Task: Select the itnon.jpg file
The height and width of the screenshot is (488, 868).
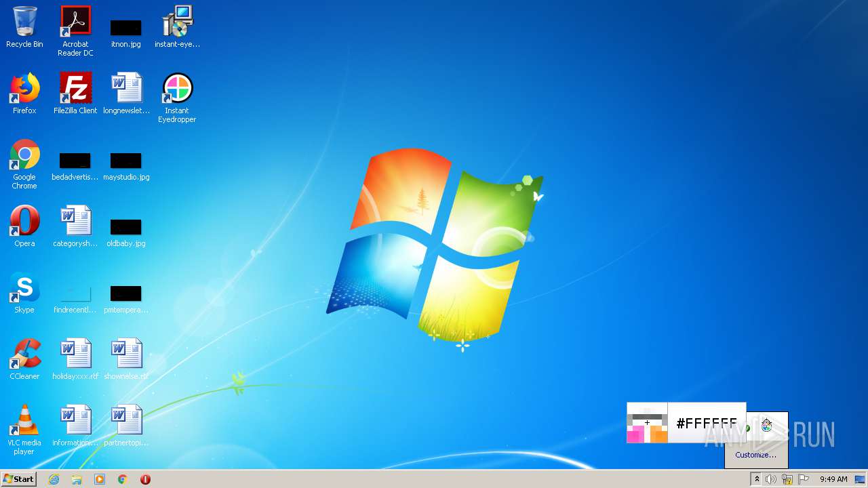Action: (126, 33)
